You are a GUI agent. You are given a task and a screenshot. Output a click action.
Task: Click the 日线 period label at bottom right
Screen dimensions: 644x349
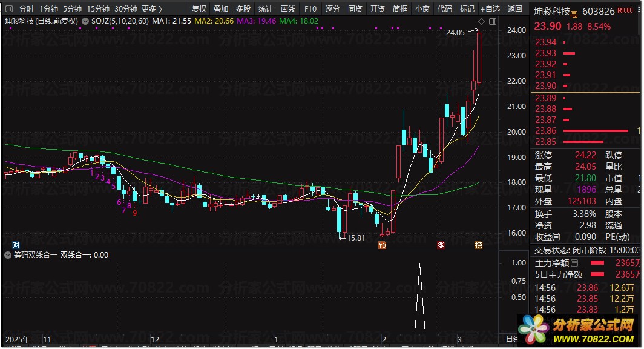512,339
